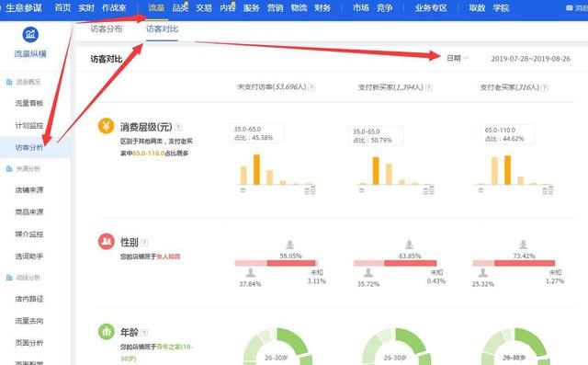The height and width of the screenshot is (365, 588).
Task: Click the 支付新买家 gender ratio bar
Action: point(395,263)
